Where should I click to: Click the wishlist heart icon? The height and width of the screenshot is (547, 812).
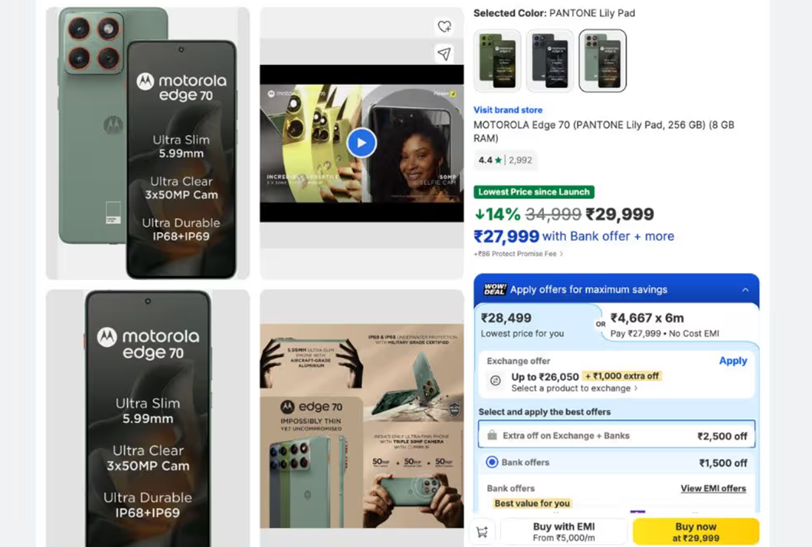click(444, 27)
